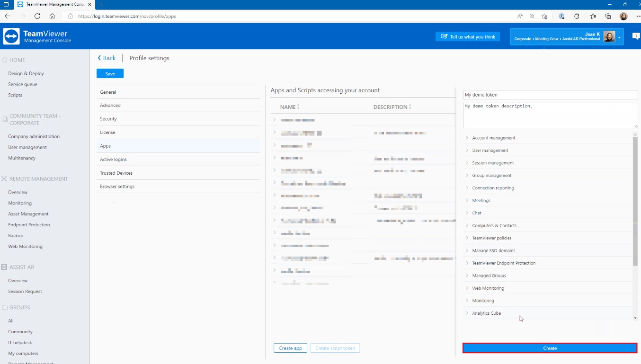Viewport: 641px width, 364px height.
Task: Click the zoom magnifier icon in the address bar
Action: coord(532,16)
